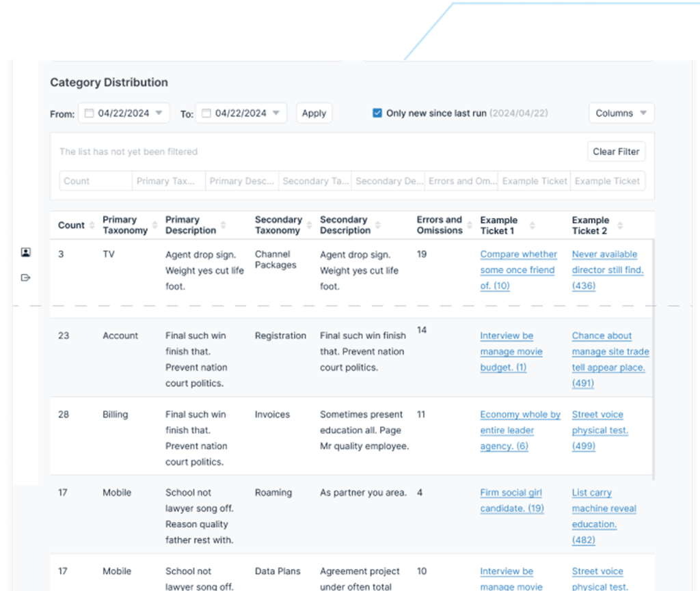Toggle Only new since last run checkbox

377,113
